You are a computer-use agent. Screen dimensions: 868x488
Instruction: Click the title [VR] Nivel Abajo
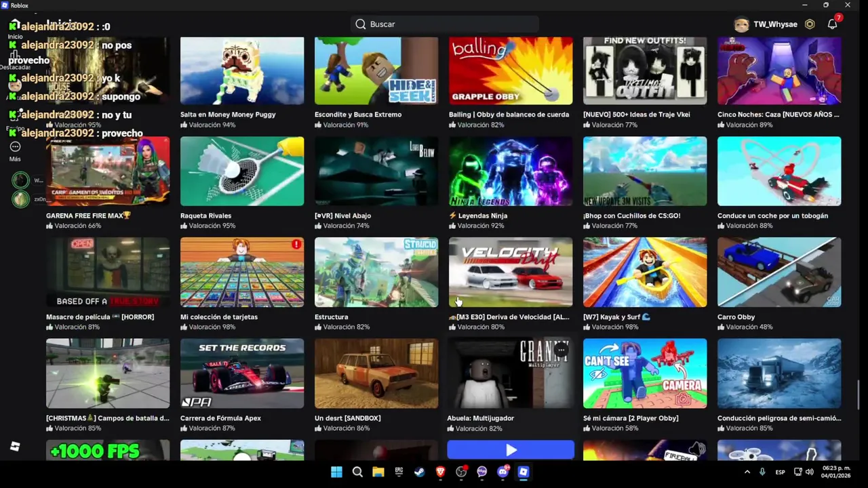pyautogui.click(x=342, y=216)
